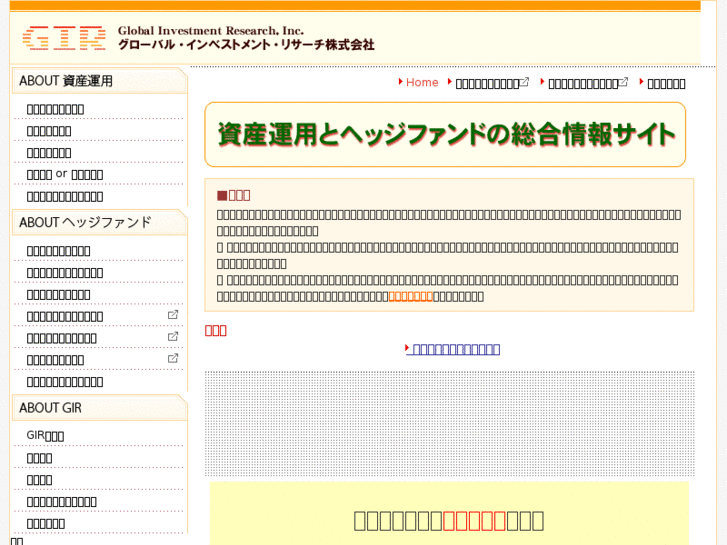727x545 pixels.
Task: Open the blue underlined link below the intro box
Action: [x=456, y=349]
